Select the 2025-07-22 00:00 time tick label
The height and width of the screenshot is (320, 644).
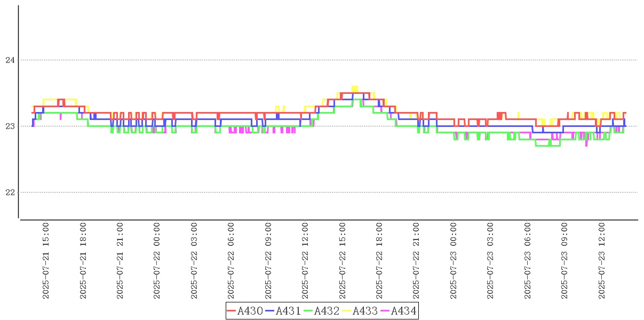point(157,261)
